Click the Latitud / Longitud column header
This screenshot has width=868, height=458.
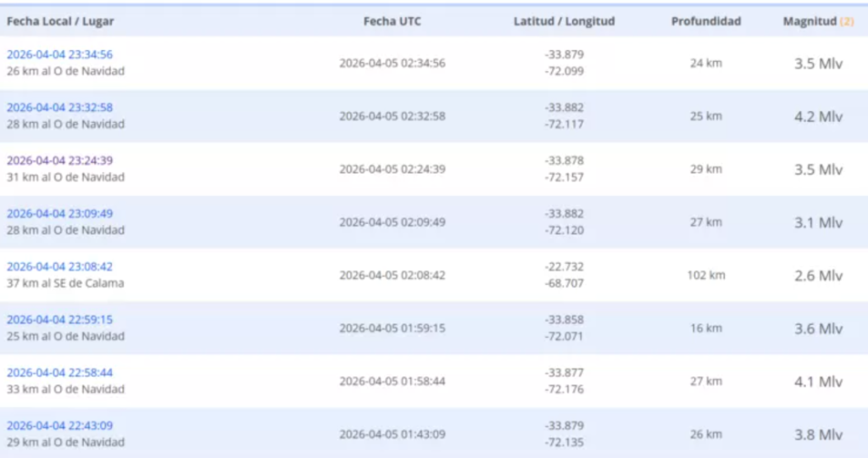564,21
